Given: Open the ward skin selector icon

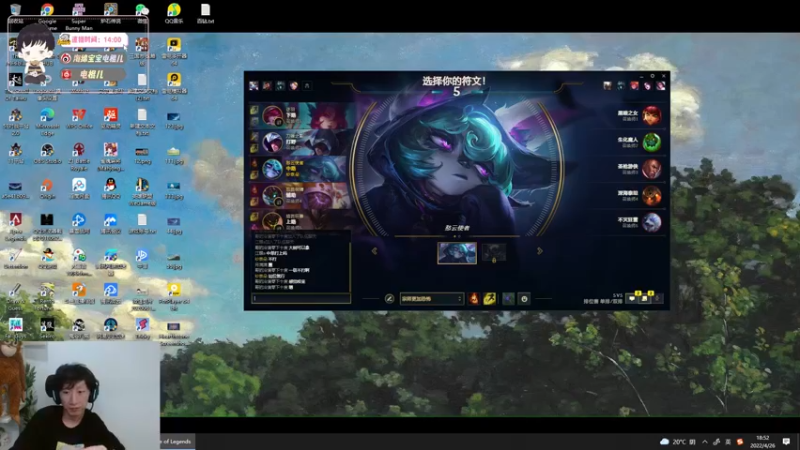Looking at the screenshot, I should [x=508, y=298].
